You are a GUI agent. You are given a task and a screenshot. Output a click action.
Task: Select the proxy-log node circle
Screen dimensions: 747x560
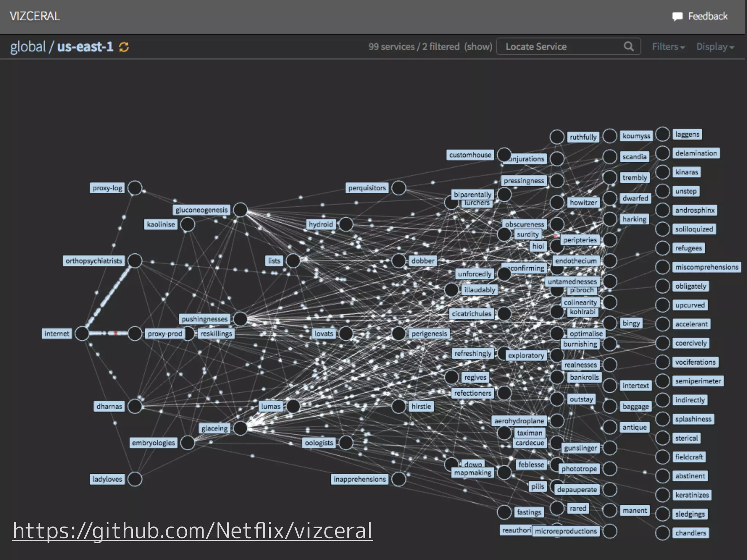135,188
